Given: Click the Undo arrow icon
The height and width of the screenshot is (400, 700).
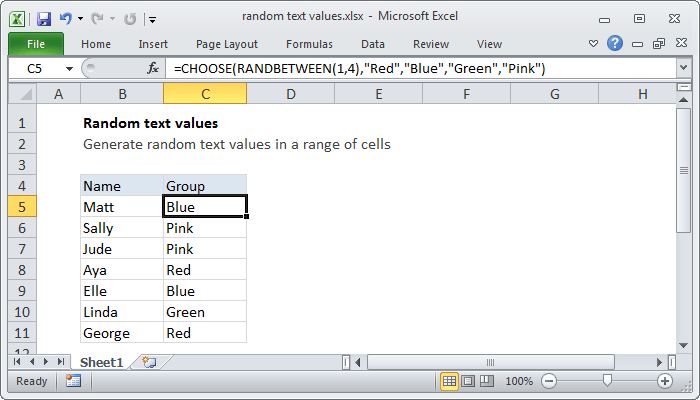Looking at the screenshot, I should coord(66,18).
